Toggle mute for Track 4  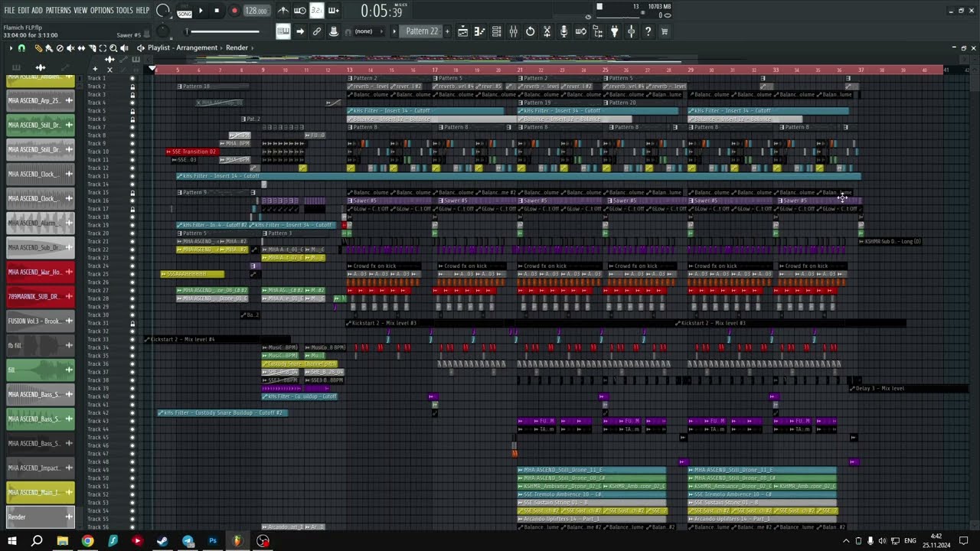click(x=132, y=103)
